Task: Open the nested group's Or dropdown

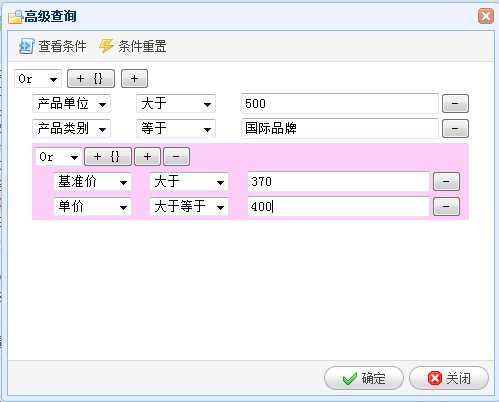Action: (x=59, y=157)
